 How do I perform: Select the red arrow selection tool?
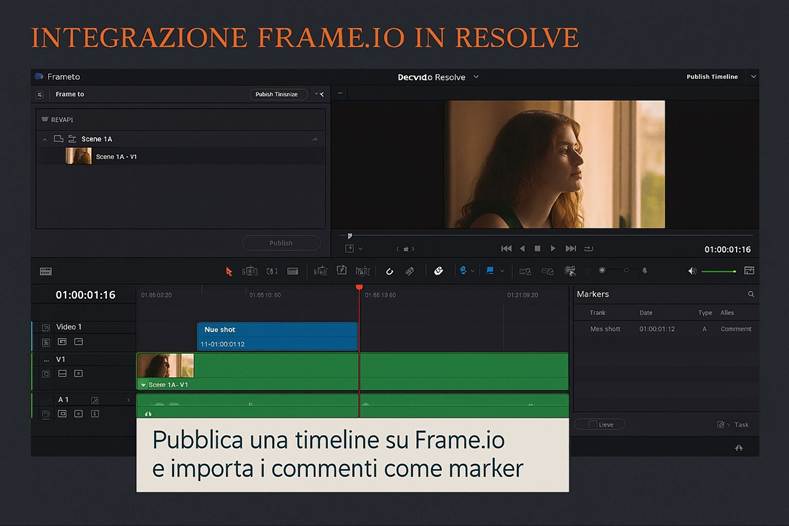point(229,271)
